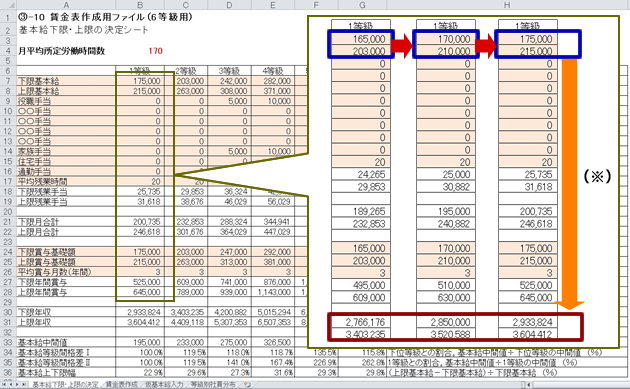
Task: Select the 基本給下限・上限の決定 sheet tab
Action: coord(65,385)
